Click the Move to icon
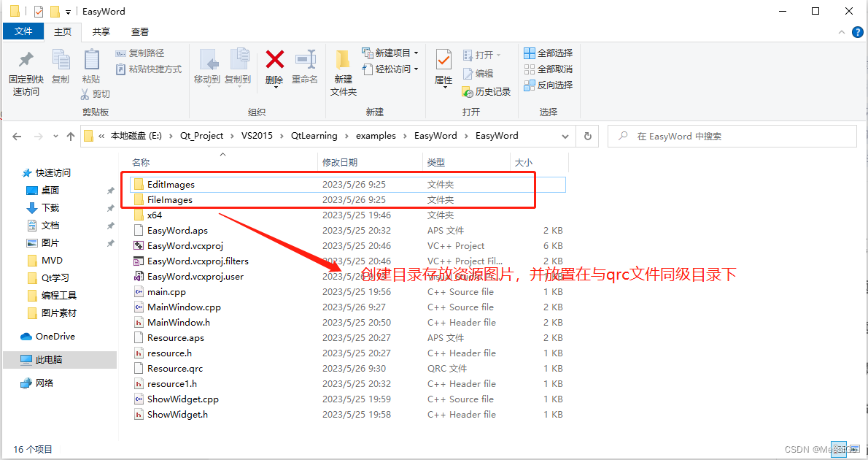Viewport: 868px width, 460px height. coord(208,60)
